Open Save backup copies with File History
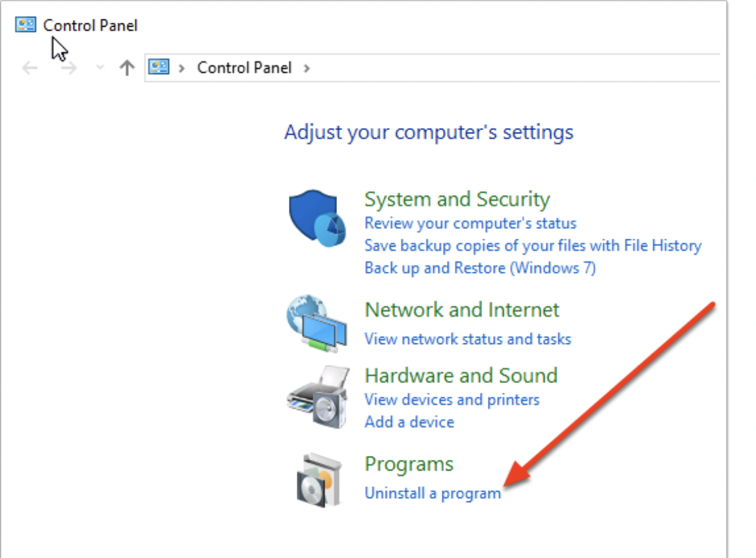 click(x=532, y=246)
